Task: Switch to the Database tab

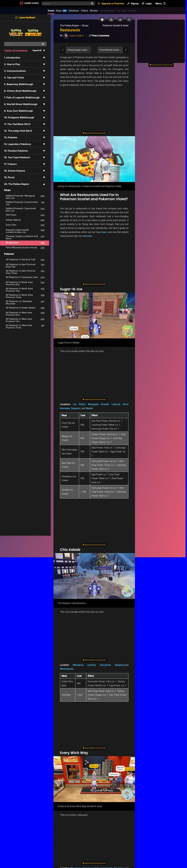Action: click(74, 10)
